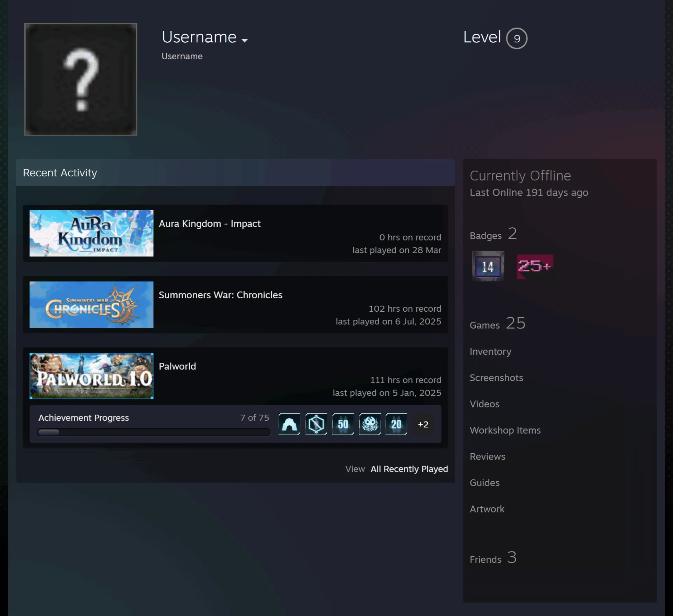Image resolution: width=673 pixels, height=616 pixels.
Task: Open Screenshots in profile sidebar
Action: click(x=496, y=378)
